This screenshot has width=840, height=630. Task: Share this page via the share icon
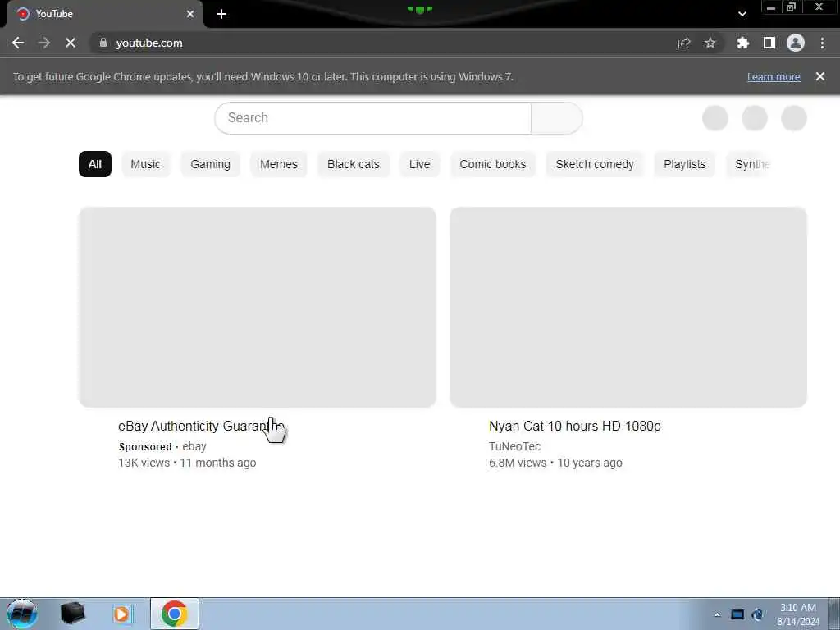tap(683, 43)
